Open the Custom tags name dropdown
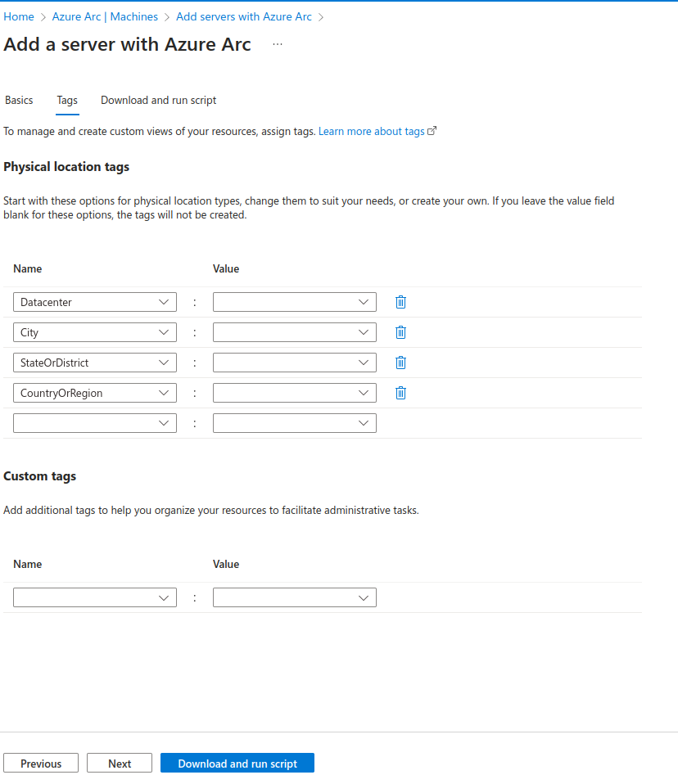This screenshot has width=678, height=784. (x=94, y=597)
